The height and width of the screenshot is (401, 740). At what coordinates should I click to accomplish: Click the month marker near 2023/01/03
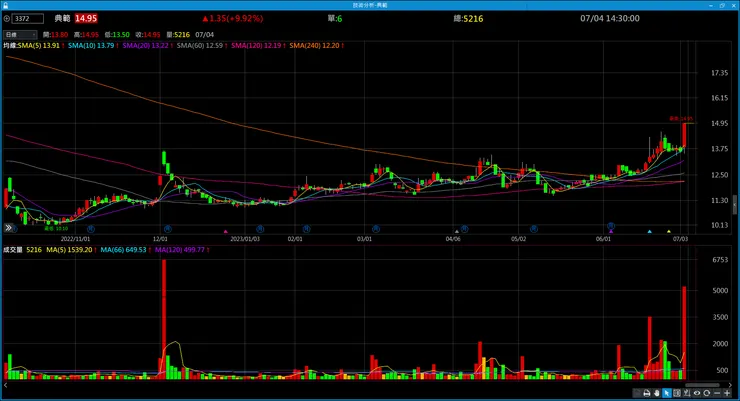[x=260, y=229]
